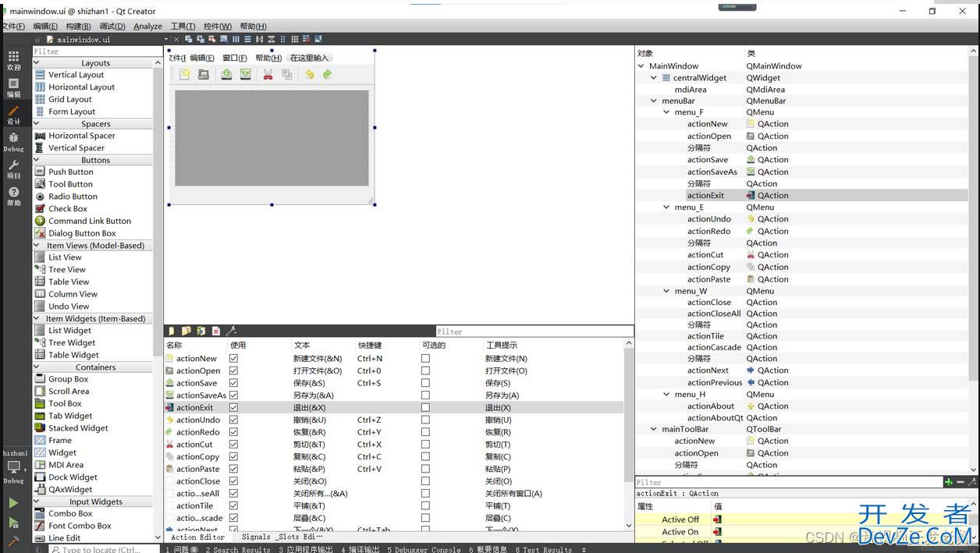The image size is (980, 553).
Task: Click the scissors Cut icon on form toolbar
Action: (x=268, y=74)
